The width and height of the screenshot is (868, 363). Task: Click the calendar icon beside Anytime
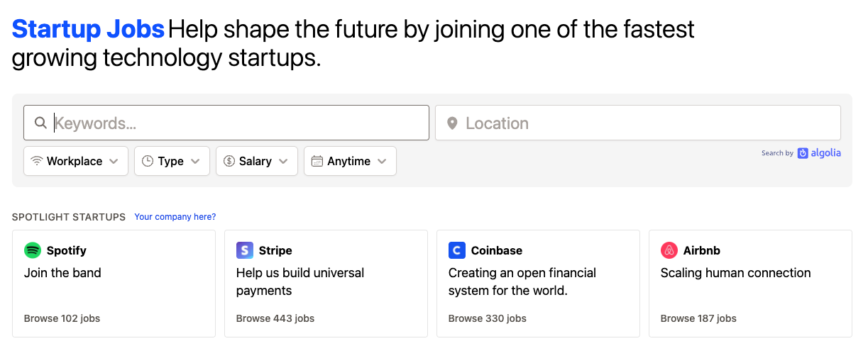[317, 161]
